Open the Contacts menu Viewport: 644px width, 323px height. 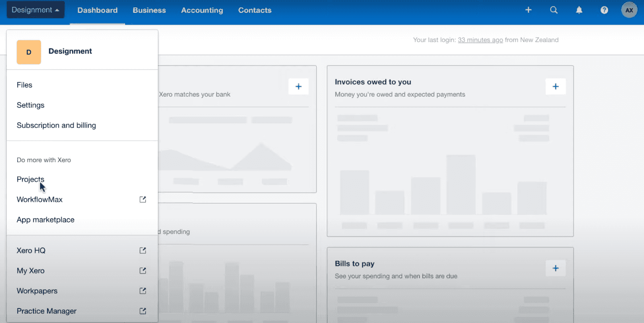[x=255, y=10]
